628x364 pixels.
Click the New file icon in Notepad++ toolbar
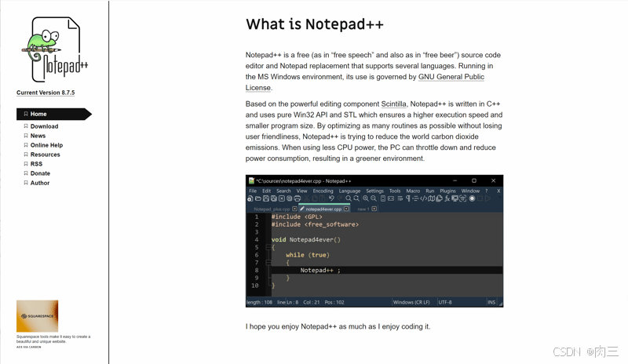(250, 198)
